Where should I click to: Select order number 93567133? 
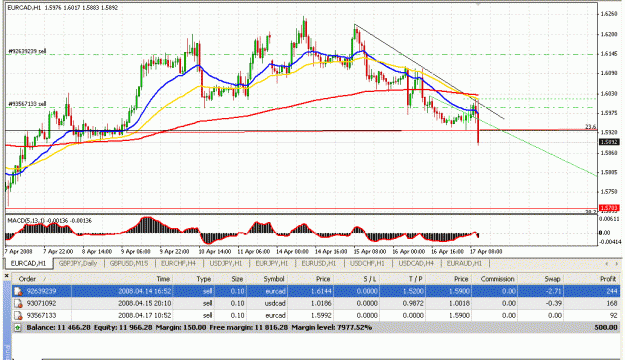[41, 315]
